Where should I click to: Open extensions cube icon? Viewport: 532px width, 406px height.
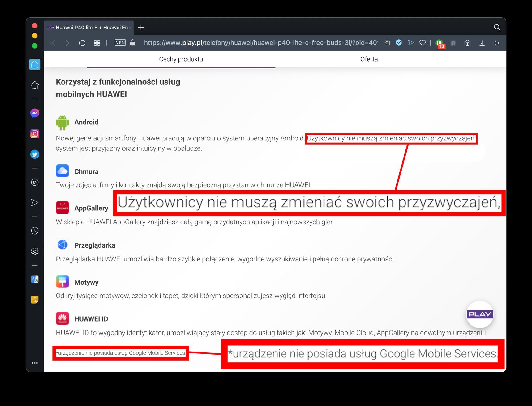click(x=467, y=43)
